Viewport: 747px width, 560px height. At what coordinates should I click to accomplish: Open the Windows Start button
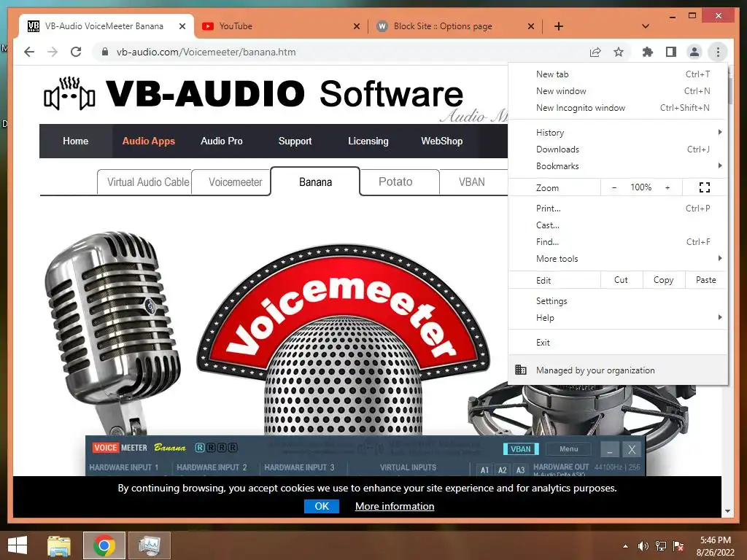18,545
